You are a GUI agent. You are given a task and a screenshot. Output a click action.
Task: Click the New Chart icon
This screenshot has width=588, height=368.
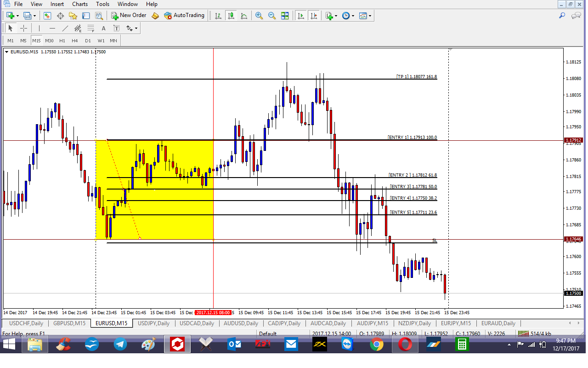click(10, 16)
